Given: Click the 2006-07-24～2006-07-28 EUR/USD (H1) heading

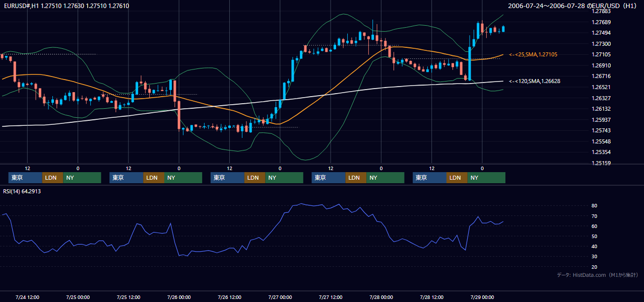Looking at the screenshot, I should coord(573,6).
